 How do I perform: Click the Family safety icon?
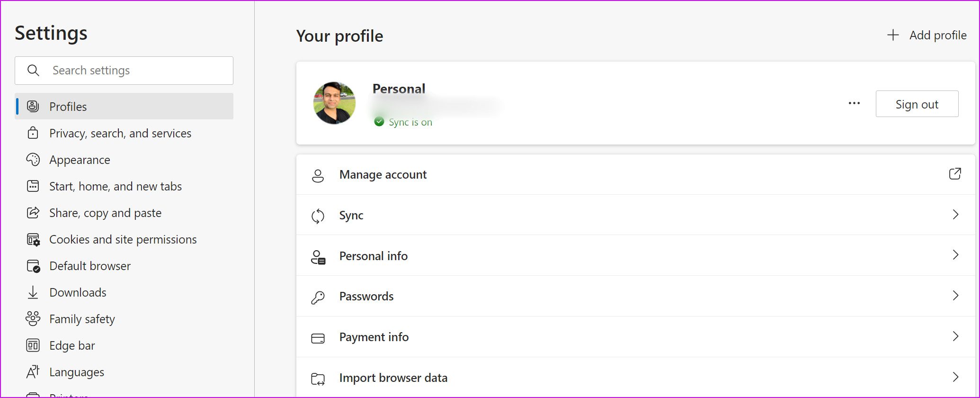[x=33, y=319]
